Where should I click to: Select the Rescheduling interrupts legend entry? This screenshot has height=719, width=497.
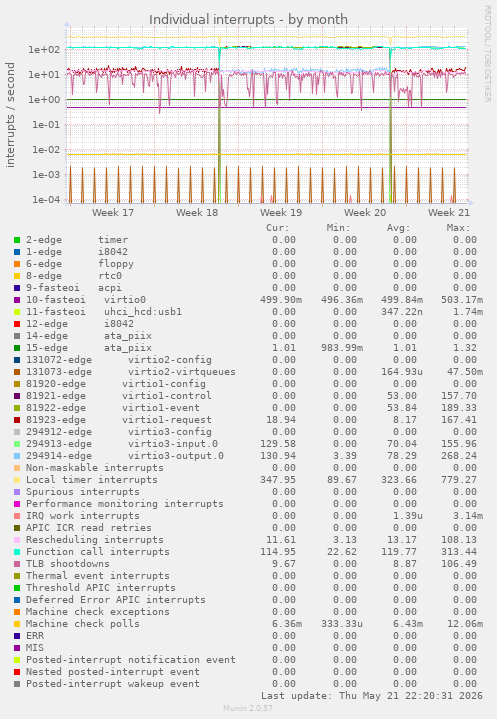(94, 540)
